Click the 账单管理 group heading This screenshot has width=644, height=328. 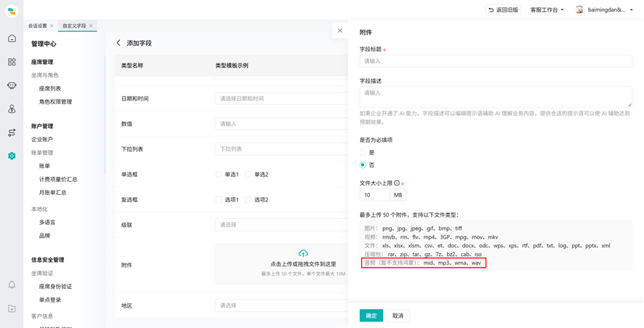[x=42, y=153]
